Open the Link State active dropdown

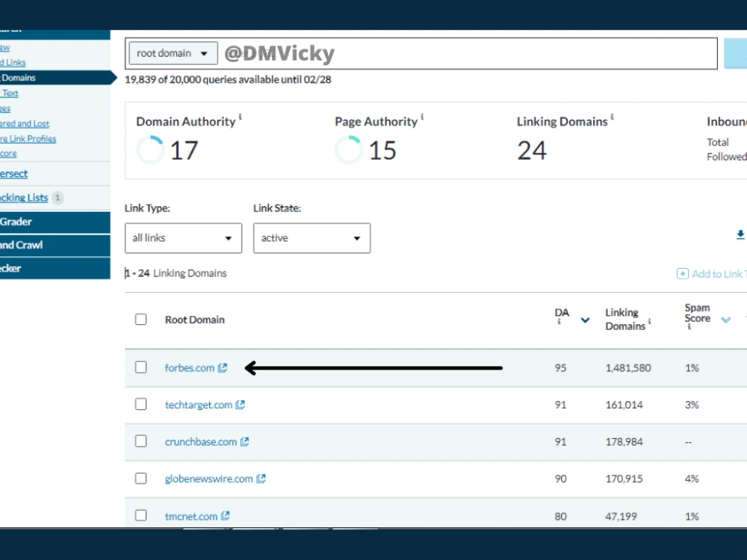(x=312, y=237)
